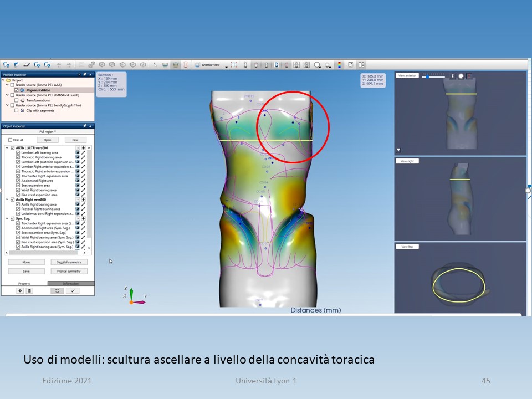Viewport: 532px width, 399px height.
Task: Click the rainbow color map toolbar icon
Action: tap(339, 65)
